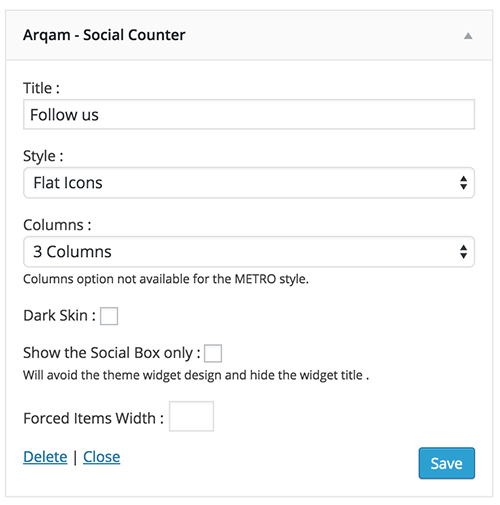Save the widget settings with Save button

coord(447,463)
